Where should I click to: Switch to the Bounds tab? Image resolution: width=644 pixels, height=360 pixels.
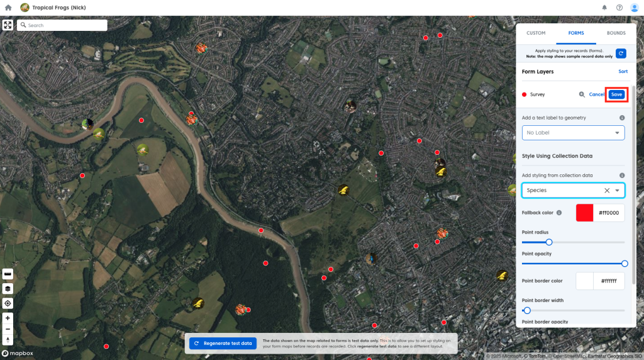(616, 33)
